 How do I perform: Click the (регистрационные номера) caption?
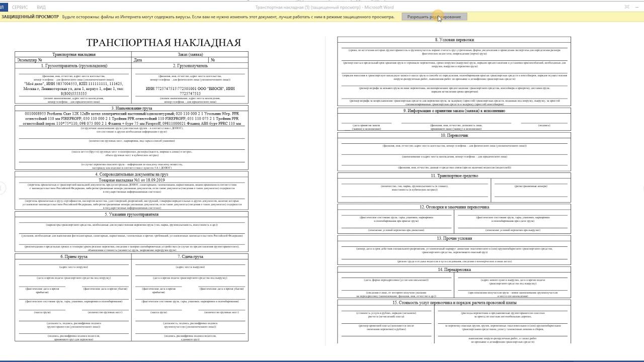(531, 186)
